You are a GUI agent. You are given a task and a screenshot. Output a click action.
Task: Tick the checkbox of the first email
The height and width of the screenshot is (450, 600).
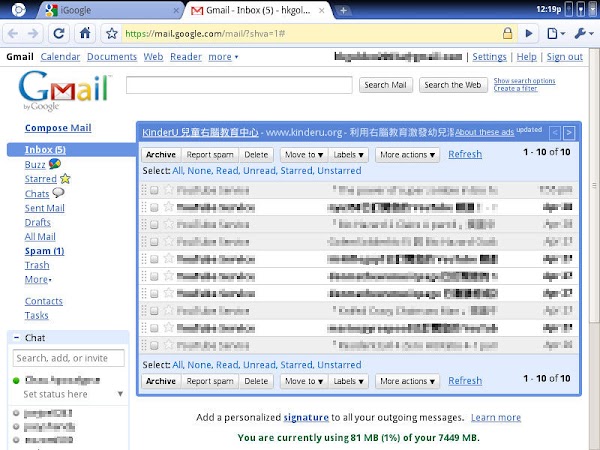click(154, 190)
